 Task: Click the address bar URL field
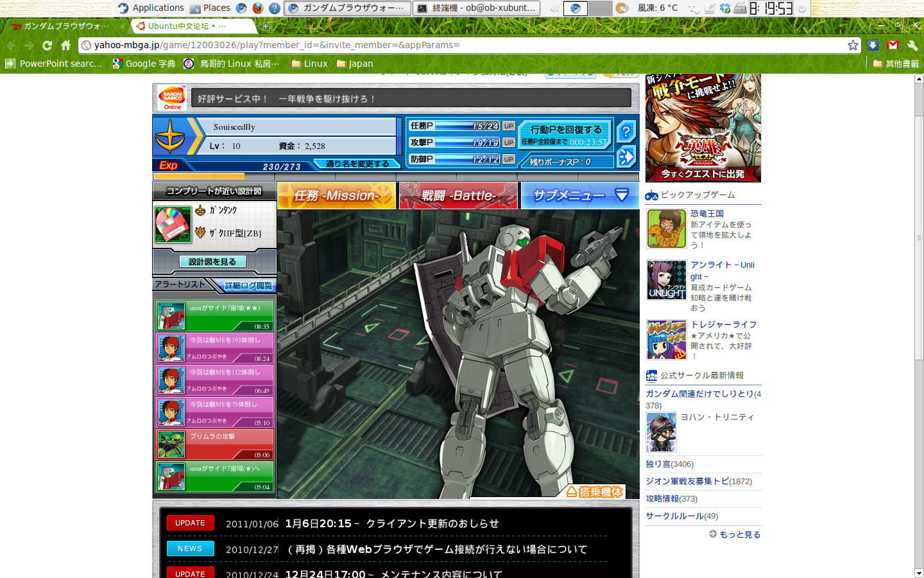point(468,45)
